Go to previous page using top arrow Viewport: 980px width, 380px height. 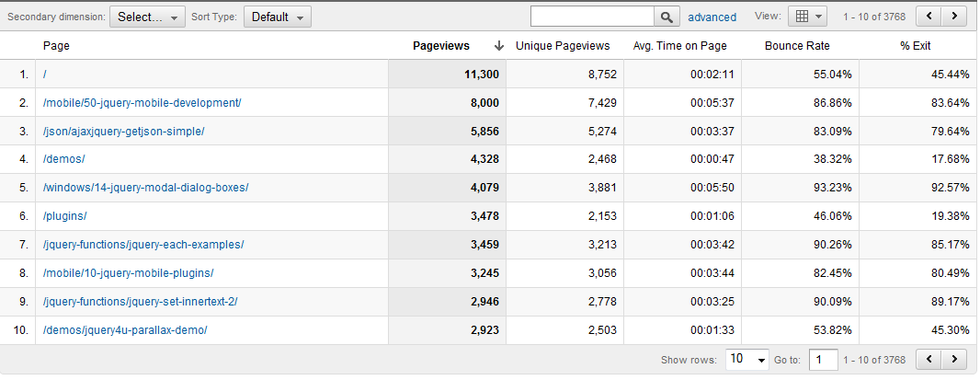[x=931, y=17]
